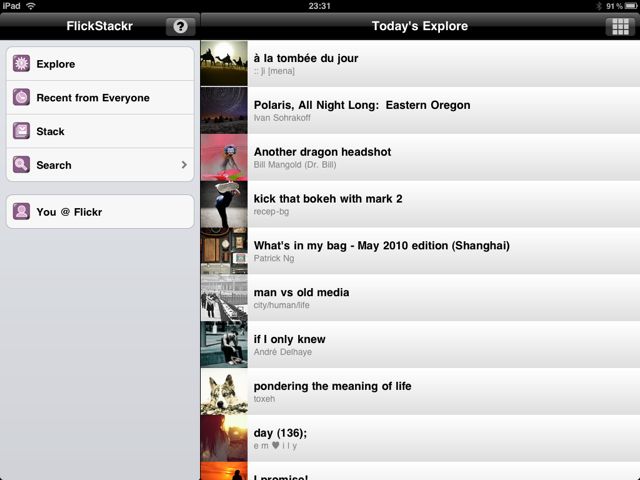The height and width of the screenshot is (480, 640).
Task: Open the Search menu item
Action: pos(100,165)
